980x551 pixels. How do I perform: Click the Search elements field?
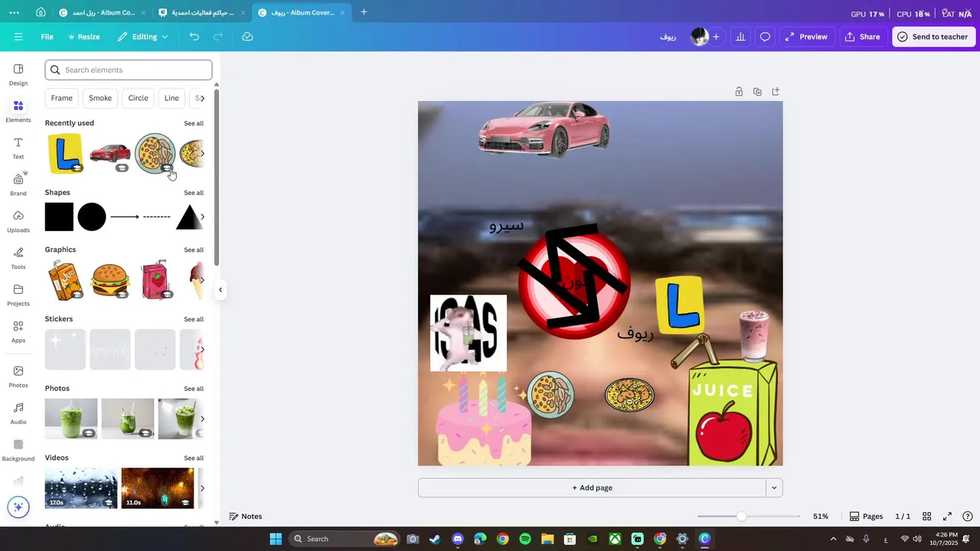pos(129,70)
